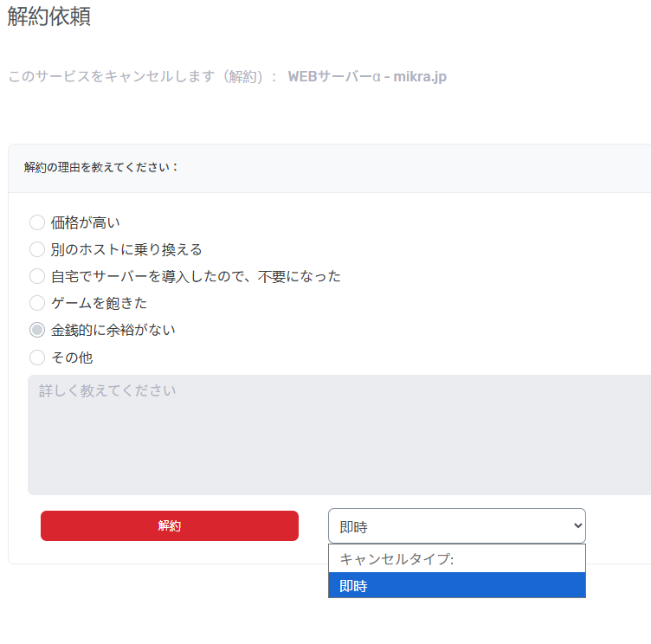The image size is (651, 644).
Task: Choose 別のホストに乗り換える radio option
Action: tap(37, 249)
